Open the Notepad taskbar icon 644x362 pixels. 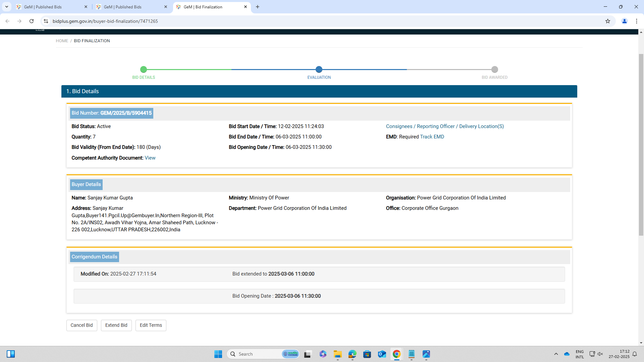(411, 354)
